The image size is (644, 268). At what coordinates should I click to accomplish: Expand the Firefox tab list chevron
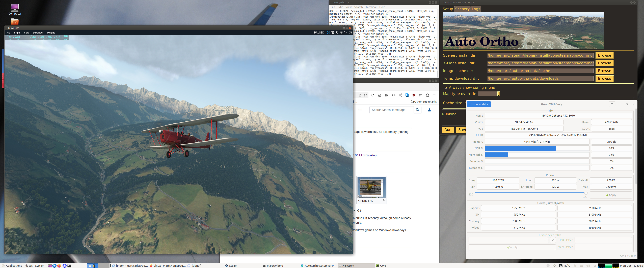[x=435, y=87]
